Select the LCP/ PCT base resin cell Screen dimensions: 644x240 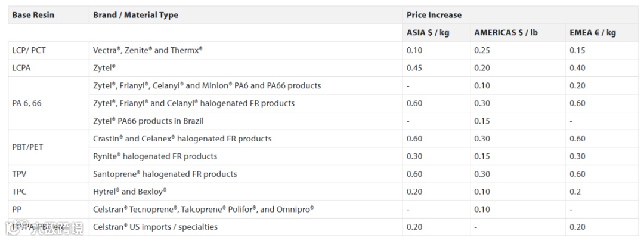pos(29,50)
